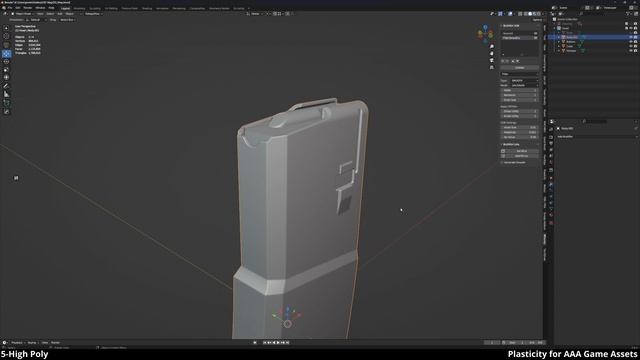This screenshot has width=640, height=360.
Task: Open the Add Modifier dropdown
Action: [x=596, y=137]
